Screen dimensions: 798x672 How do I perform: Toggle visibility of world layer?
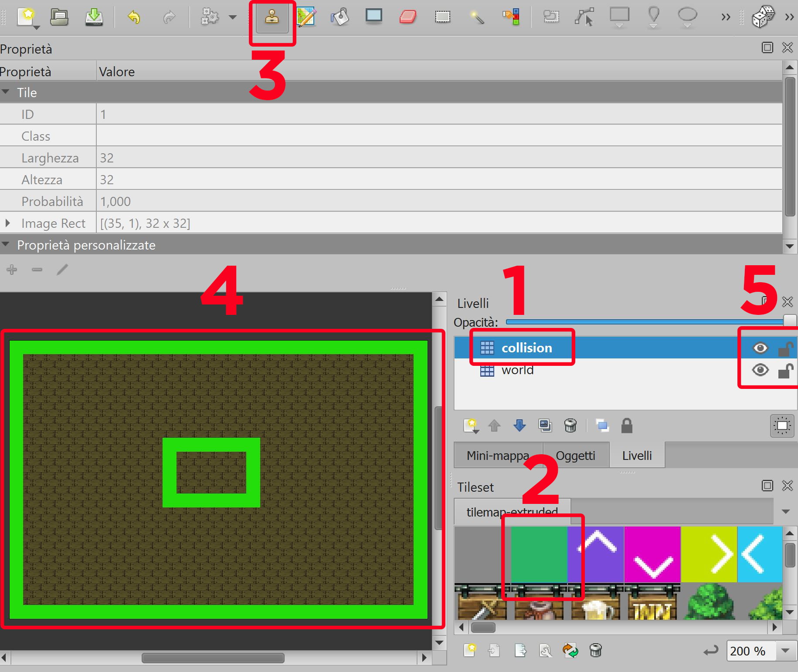[x=761, y=370]
